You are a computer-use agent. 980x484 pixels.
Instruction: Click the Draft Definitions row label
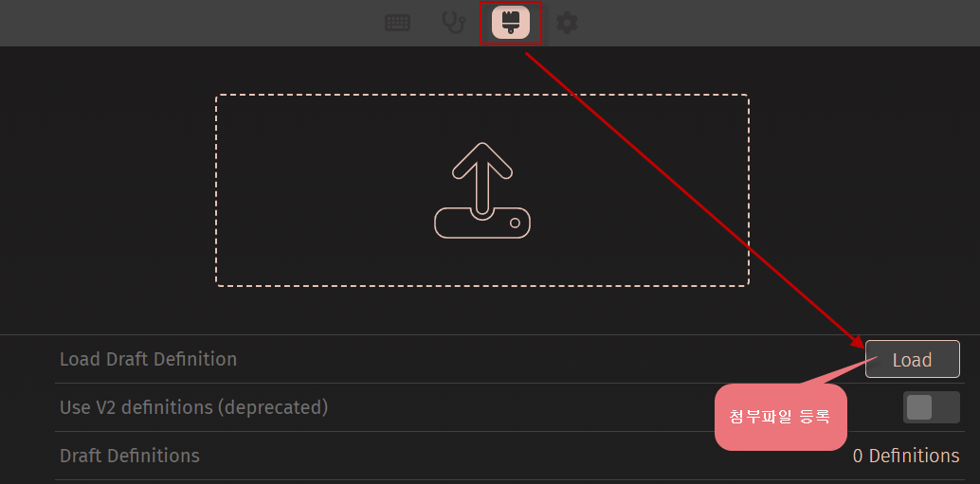coord(130,456)
